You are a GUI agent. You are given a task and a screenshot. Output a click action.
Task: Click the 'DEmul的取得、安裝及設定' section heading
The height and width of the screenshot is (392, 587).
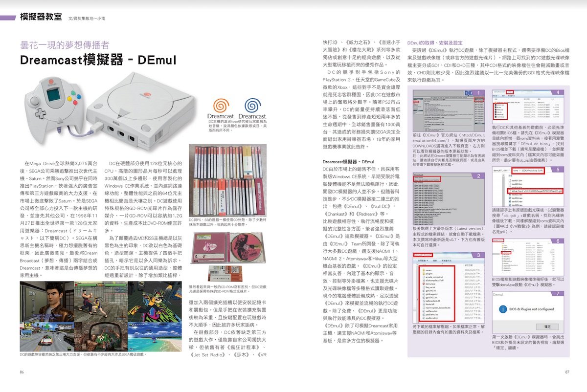click(434, 43)
